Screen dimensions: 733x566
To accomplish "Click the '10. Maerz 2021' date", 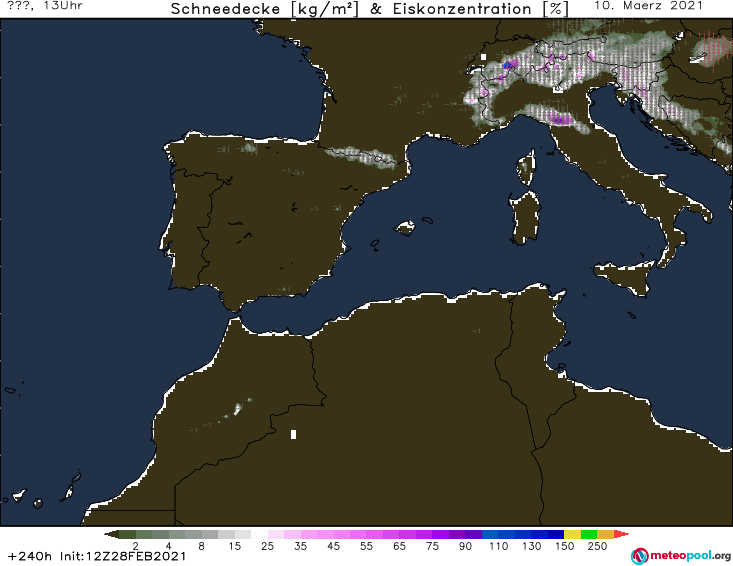I will point(648,6).
